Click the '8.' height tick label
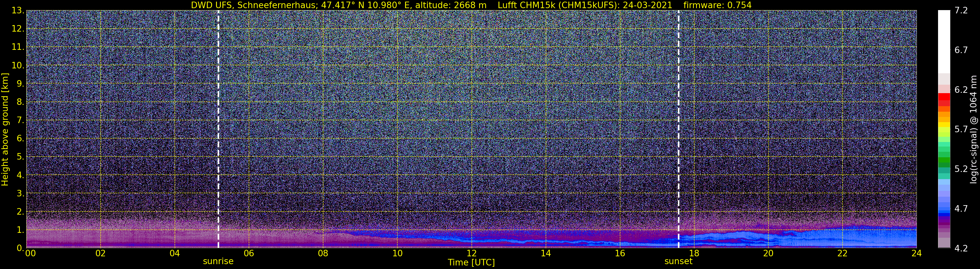This screenshot has height=269, width=980. tap(20, 102)
